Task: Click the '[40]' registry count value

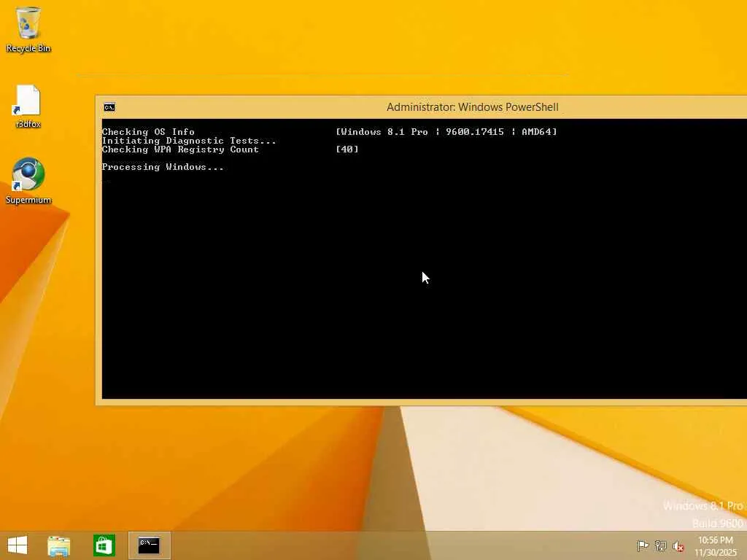Action: [347, 149]
